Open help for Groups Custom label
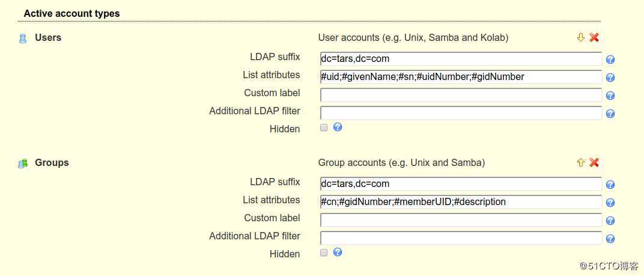 610,221
